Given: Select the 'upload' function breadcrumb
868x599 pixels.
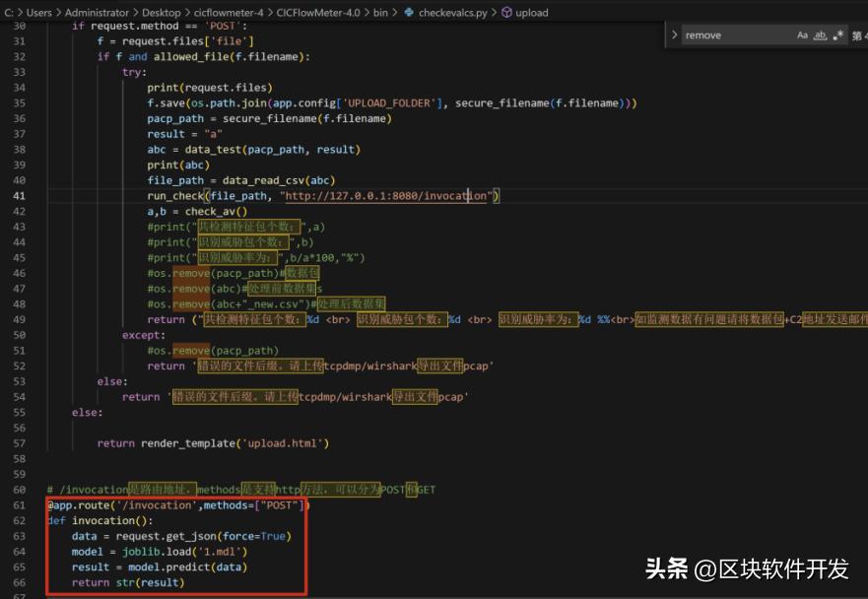Looking at the screenshot, I should (x=532, y=13).
